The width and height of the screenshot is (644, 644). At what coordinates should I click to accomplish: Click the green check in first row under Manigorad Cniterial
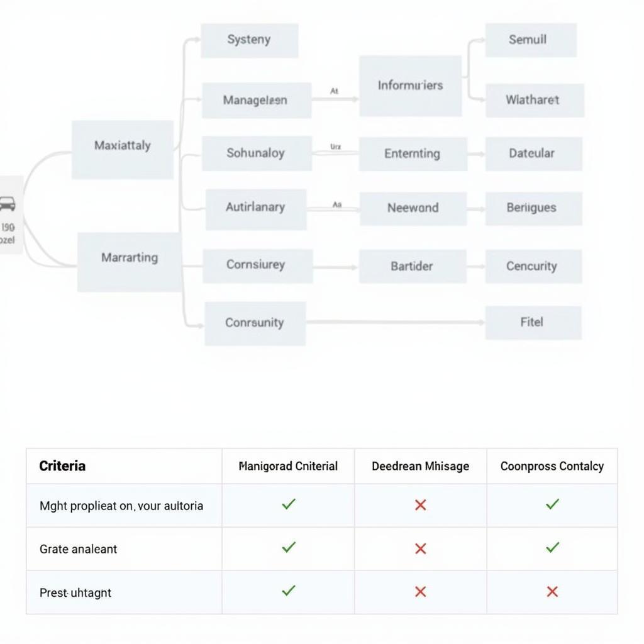[289, 504]
